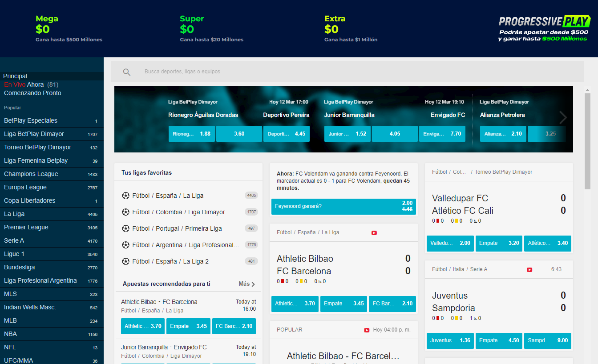Select Liga Femenina Betplay in sidebar
The image size is (598, 364).
[52, 160]
